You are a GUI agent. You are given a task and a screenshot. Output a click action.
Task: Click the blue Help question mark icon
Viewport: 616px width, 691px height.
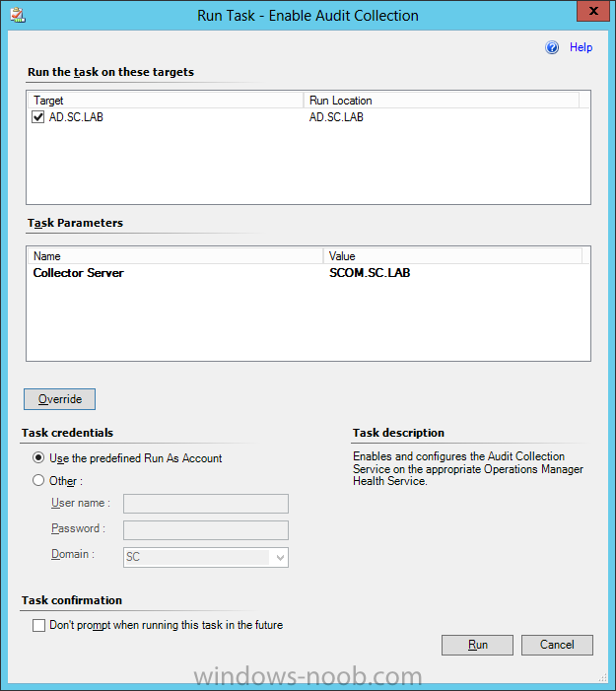pos(552,47)
